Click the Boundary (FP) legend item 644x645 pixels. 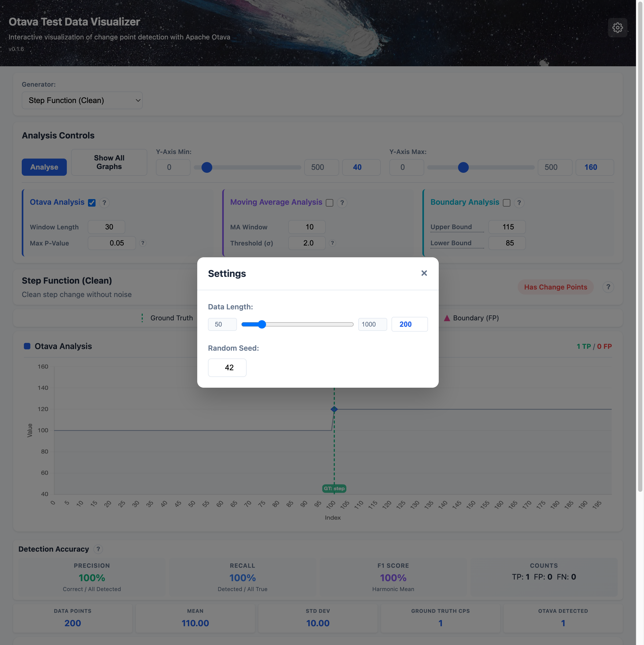pos(471,318)
